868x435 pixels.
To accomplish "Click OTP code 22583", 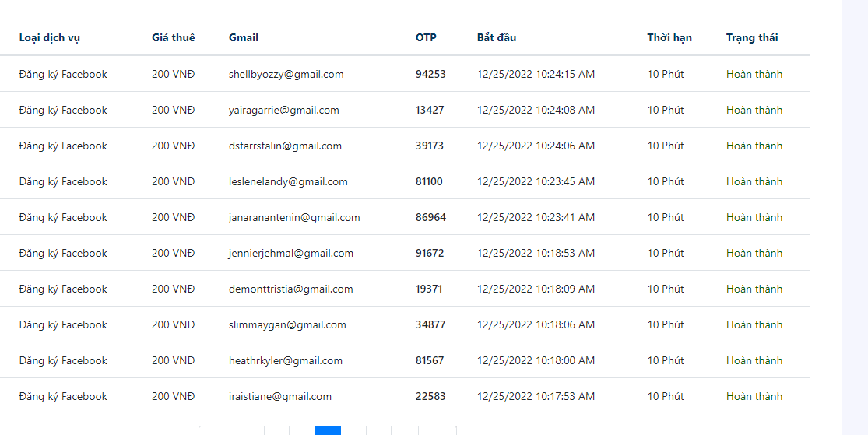I will pos(430,396).
